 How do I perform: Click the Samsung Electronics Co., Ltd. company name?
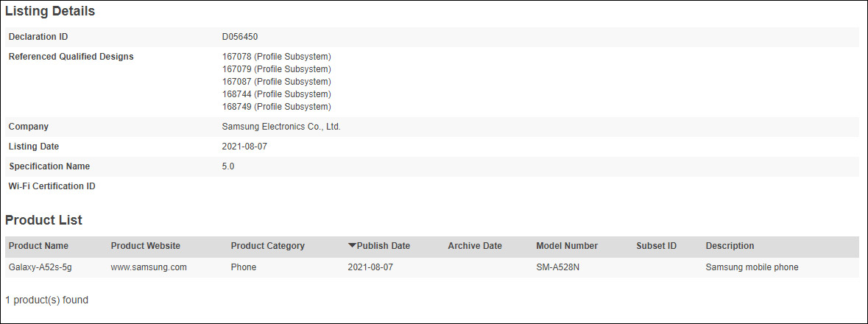(x=281, y=127)
